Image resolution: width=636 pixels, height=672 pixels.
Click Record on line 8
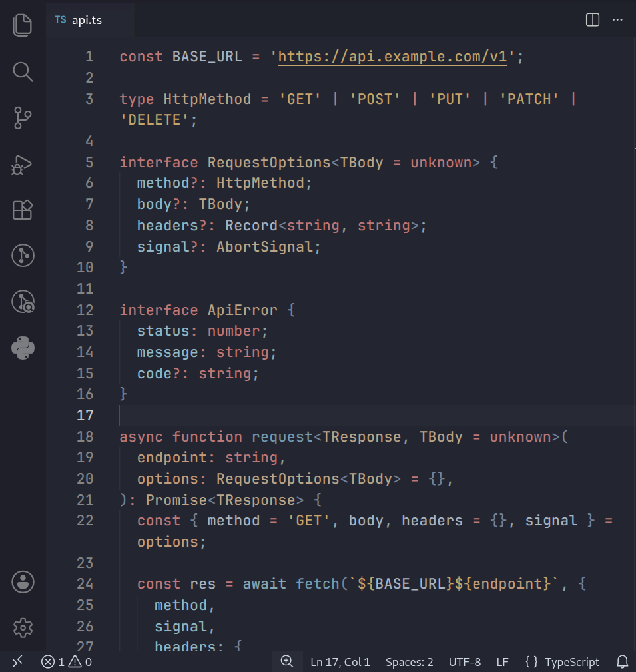252,226
